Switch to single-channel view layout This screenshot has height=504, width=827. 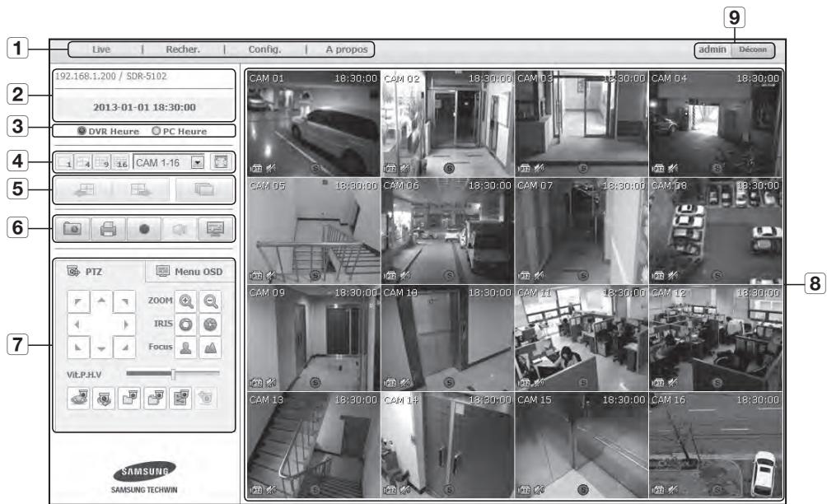(x=63, y=162)
